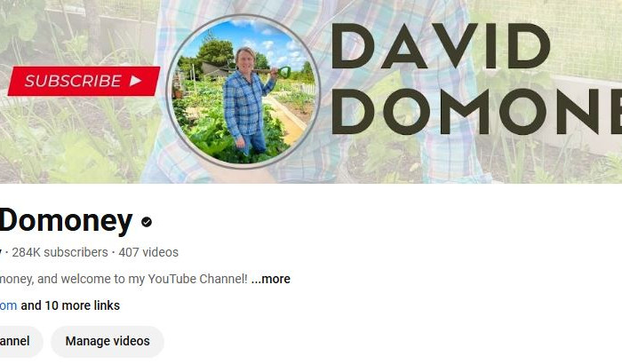
Task: Click the 407 videos count
Action: point(148,252)
